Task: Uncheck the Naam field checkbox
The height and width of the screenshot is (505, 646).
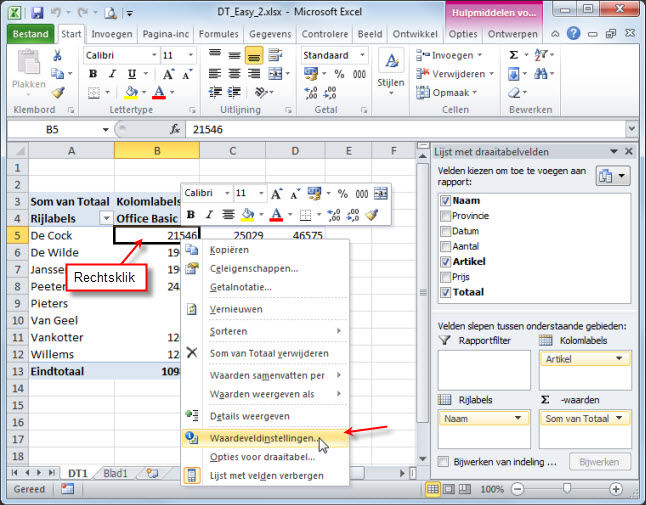Action: coord(445,201)
